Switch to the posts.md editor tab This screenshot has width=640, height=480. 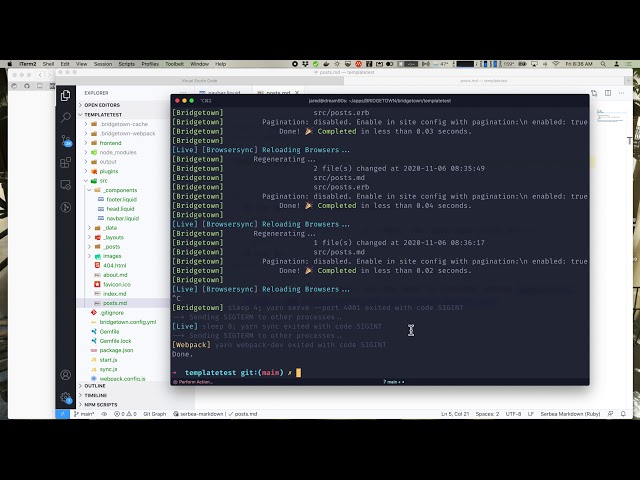[278, 93]
